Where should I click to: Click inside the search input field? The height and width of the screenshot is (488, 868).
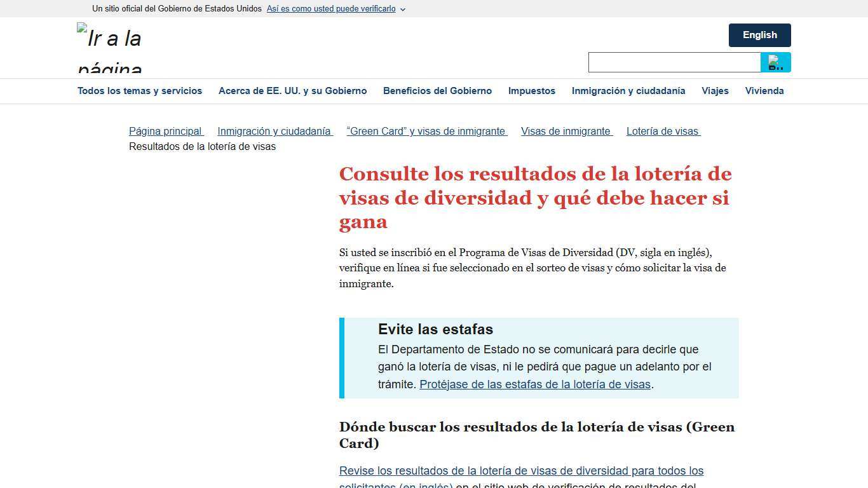674,62
